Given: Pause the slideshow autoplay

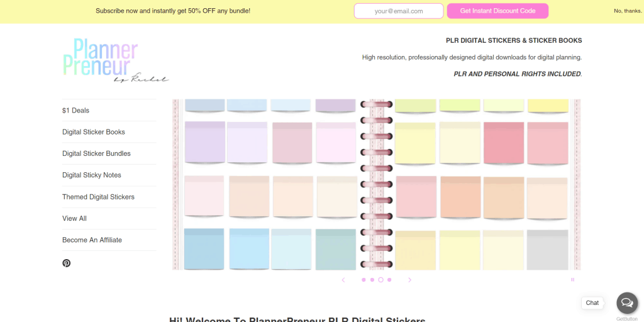Looking at the screenshot, I should [x=572, y=280].
